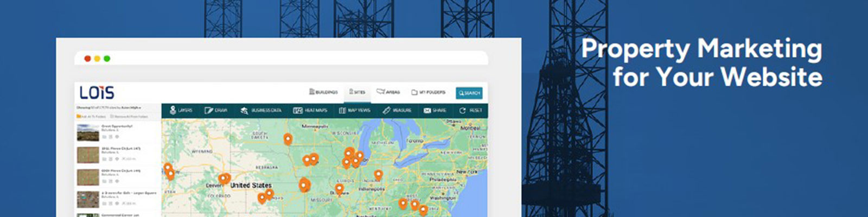Open the Layers tool

(181, 110)
